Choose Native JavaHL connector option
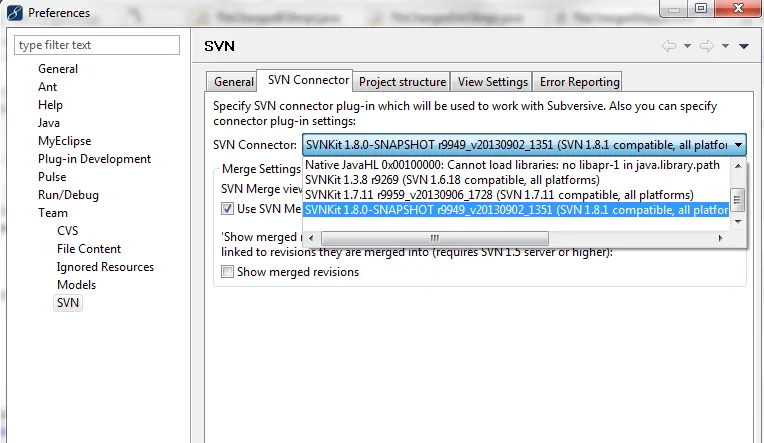This screenshot has width=764, height=443. pos(516,165)
